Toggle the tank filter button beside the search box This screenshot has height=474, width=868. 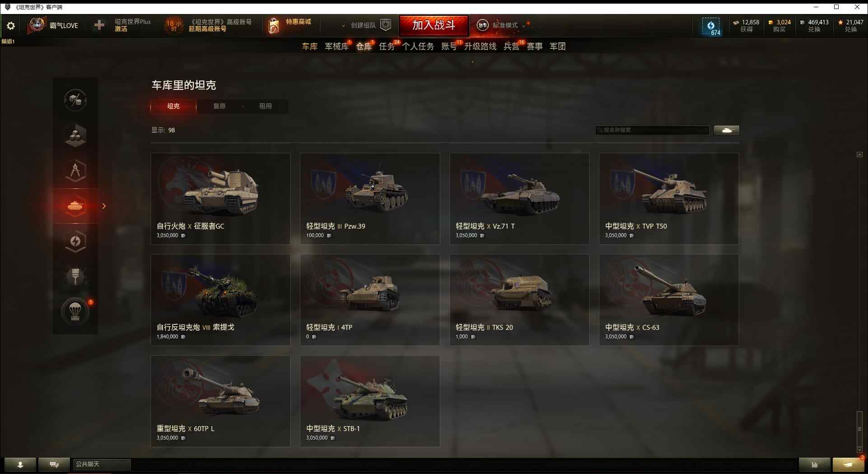(x=727, y=130)
